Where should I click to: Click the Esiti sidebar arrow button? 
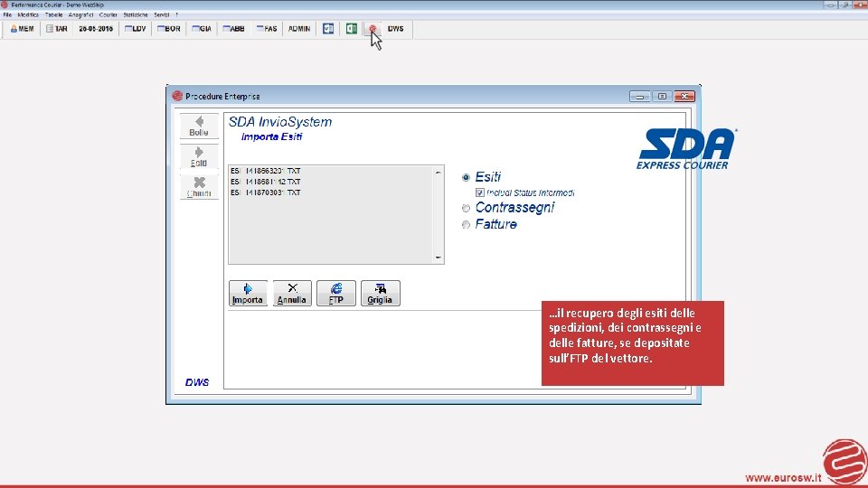199,156
